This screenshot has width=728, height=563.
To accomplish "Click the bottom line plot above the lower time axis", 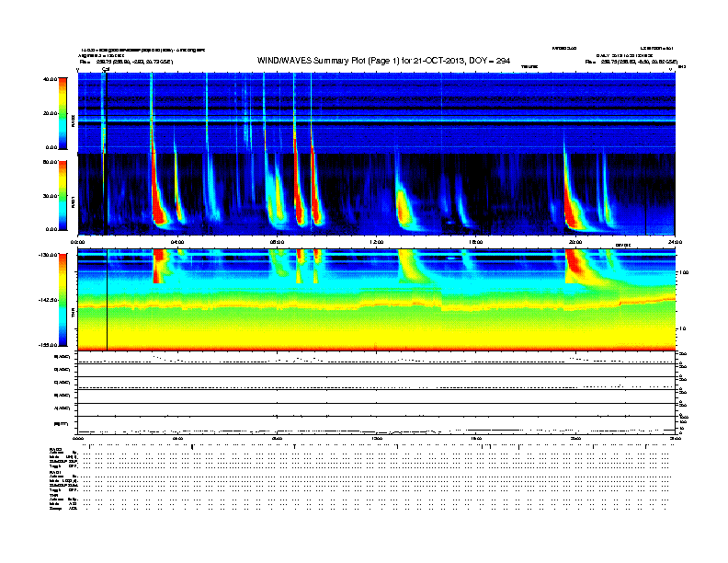I will pos(376,425).
